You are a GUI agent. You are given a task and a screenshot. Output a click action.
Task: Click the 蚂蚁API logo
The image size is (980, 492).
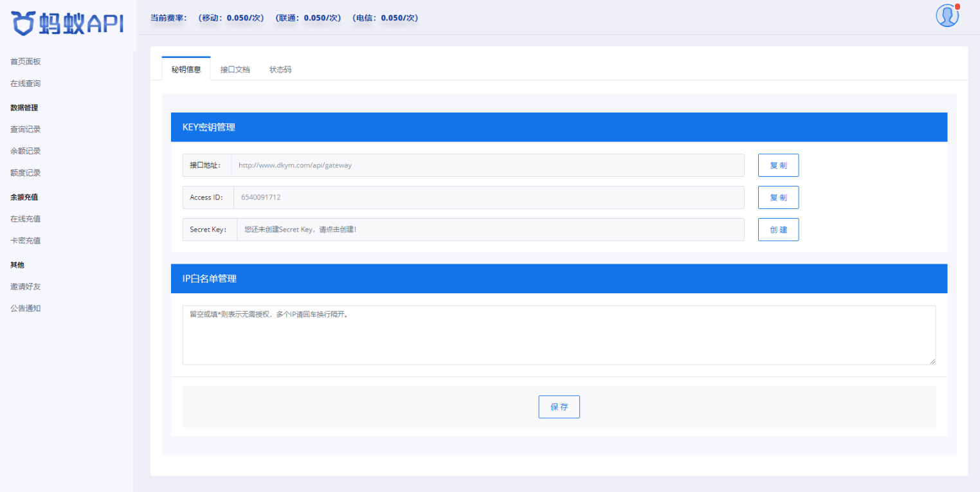click(x=68, y=23)
